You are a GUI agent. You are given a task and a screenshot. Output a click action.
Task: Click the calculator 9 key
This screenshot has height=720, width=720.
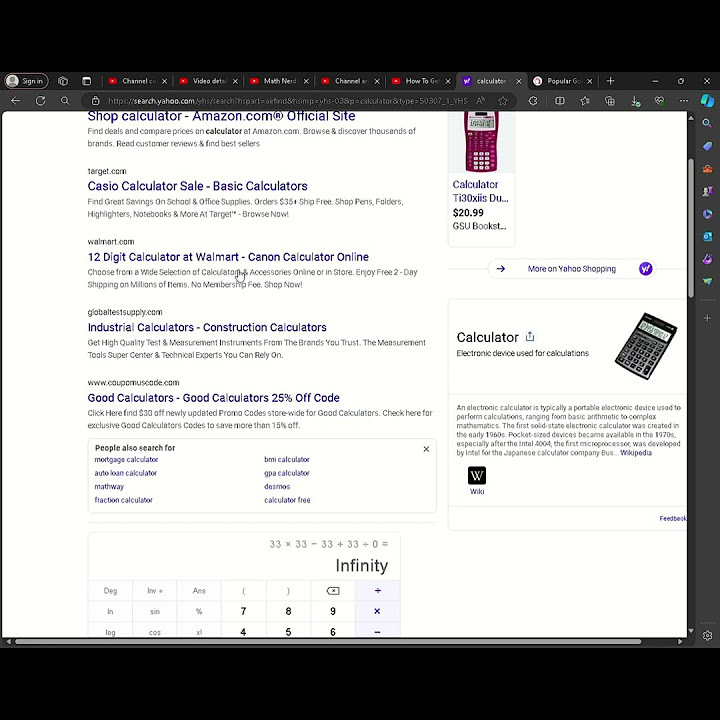click(x=333, y=611)
